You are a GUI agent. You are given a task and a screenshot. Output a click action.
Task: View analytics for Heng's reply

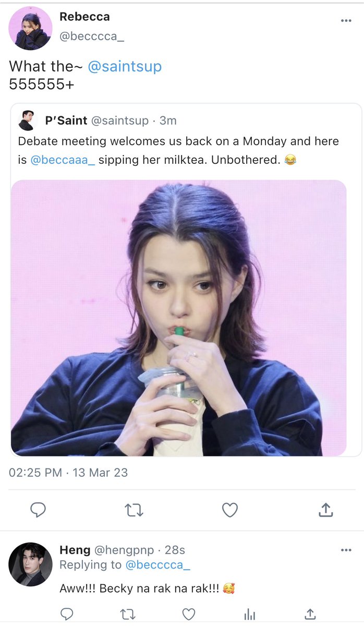pyautogui.click(x=250, y=614)
